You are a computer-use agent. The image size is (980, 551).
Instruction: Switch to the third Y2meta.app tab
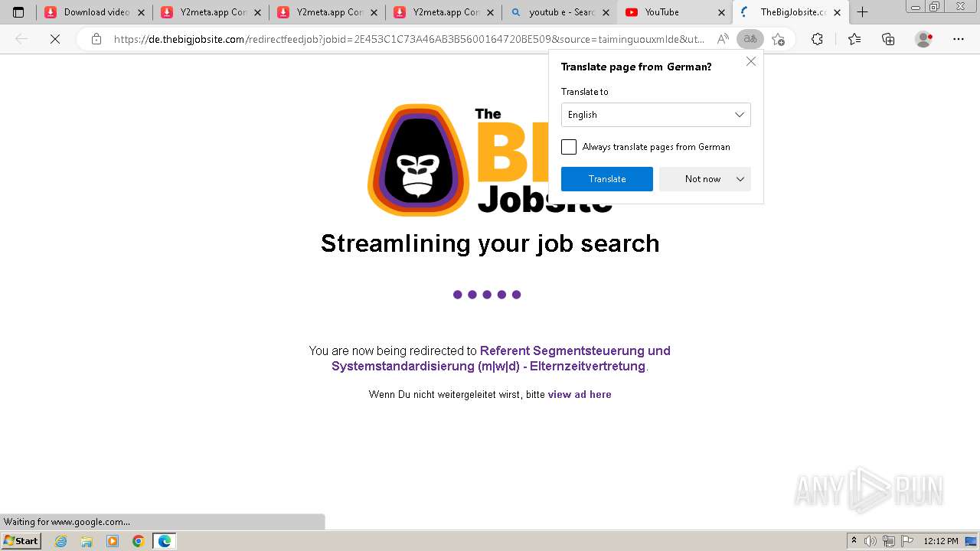(x=443, y=12)
